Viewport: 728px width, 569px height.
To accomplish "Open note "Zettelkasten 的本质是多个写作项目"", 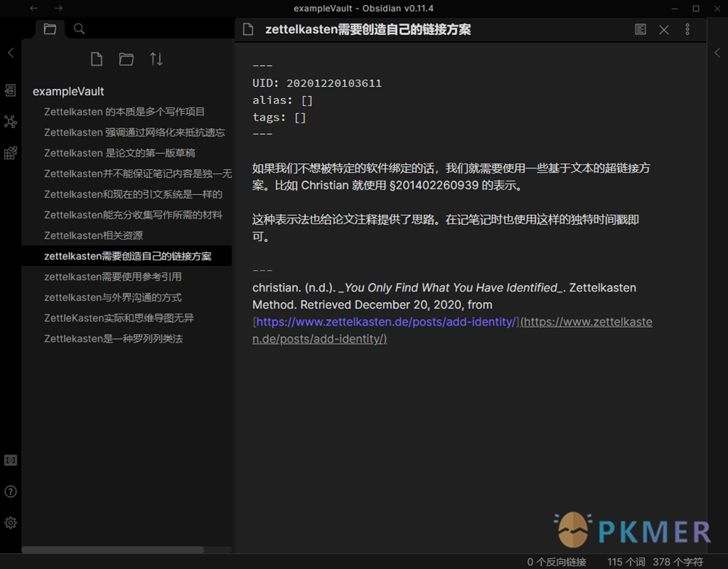I will click(125, 112).
